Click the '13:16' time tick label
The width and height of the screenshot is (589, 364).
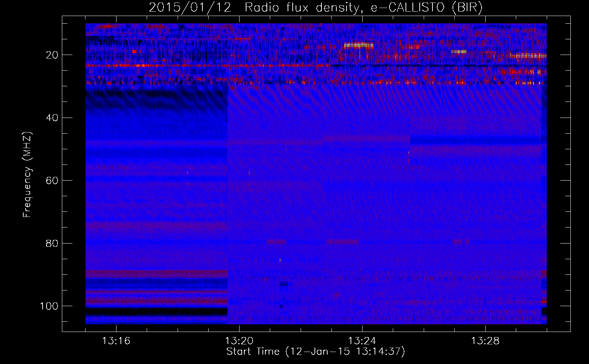[x=116, y=341]
